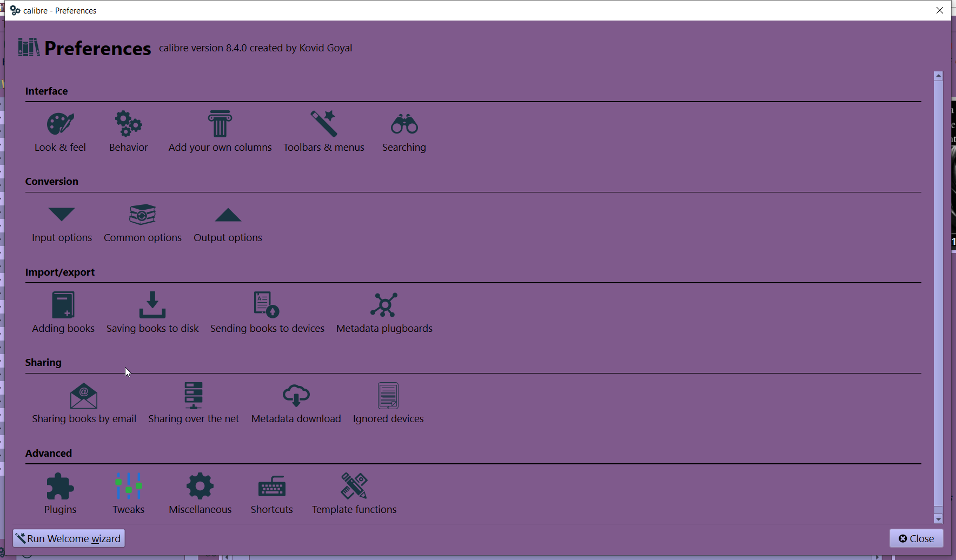Open Sending books to devices settings
Viewport: 956px width, 560px height.
(x=267, y=313)
